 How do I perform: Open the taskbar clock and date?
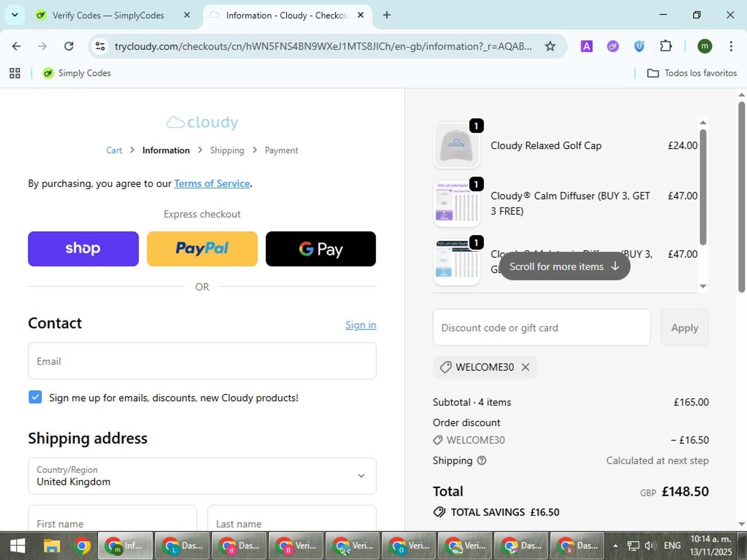click(711, 546)
